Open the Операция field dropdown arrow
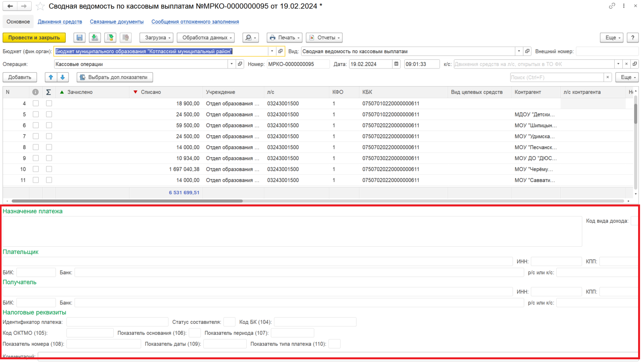 tap(231, 64)
